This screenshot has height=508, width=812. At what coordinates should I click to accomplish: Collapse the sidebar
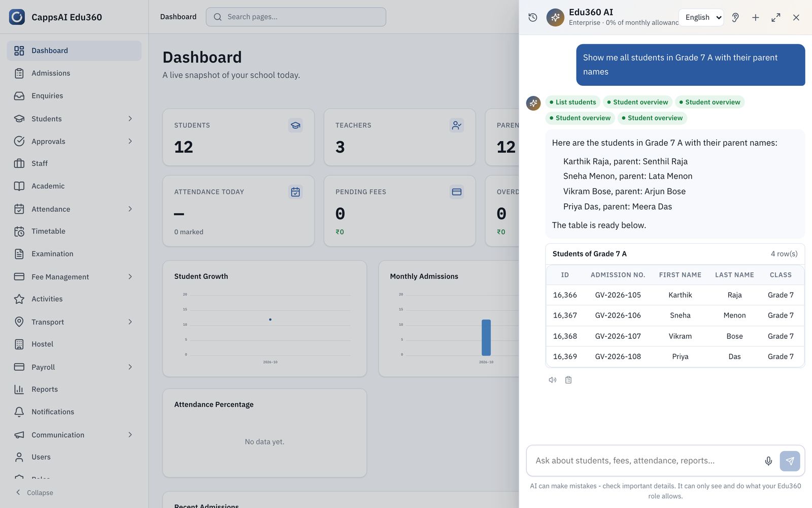[x=35, y=493]
